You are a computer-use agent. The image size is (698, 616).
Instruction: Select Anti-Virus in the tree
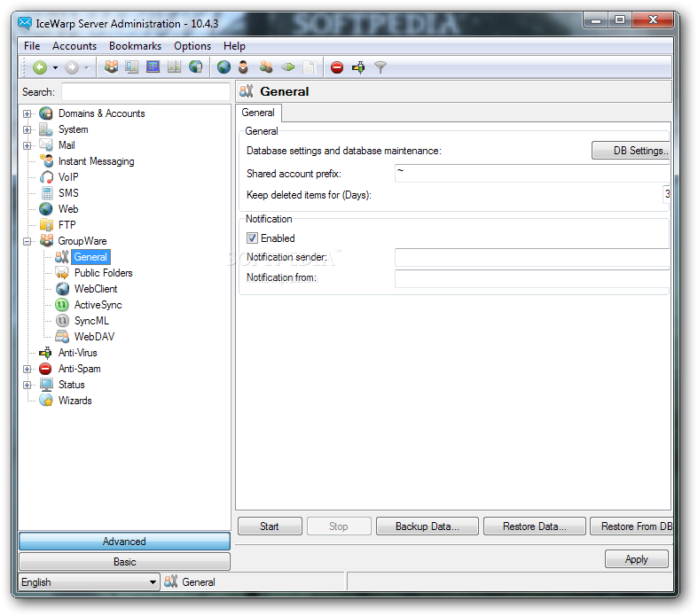point(77,353)
